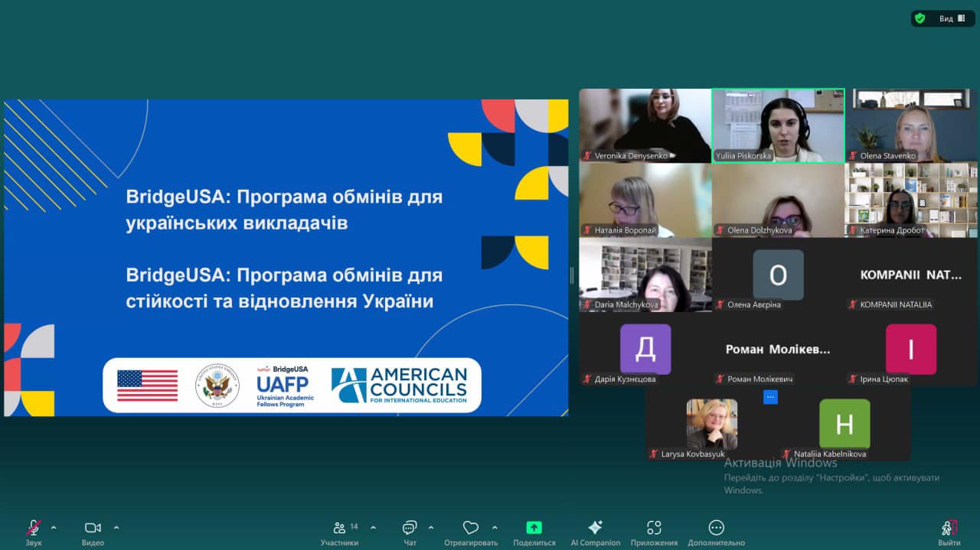Viewport: 980px width, 550px height.
Task: Click slide heading about українських викладачів
Action: (284, 210)
